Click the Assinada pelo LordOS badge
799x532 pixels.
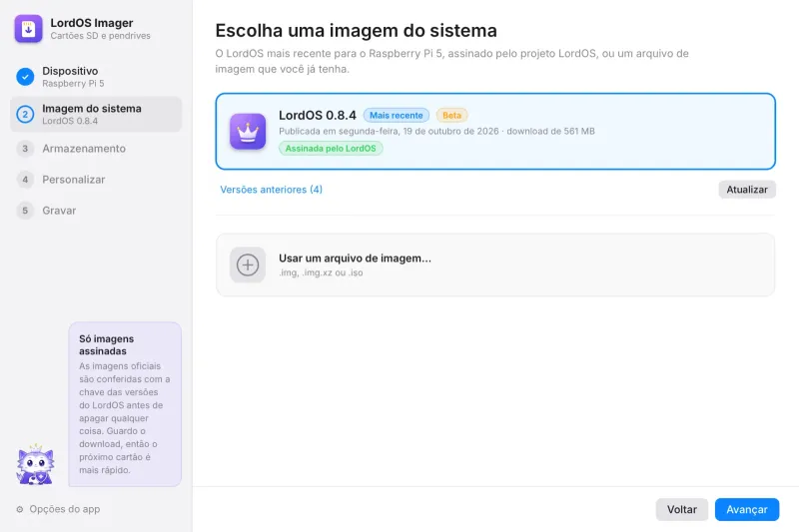331,148
